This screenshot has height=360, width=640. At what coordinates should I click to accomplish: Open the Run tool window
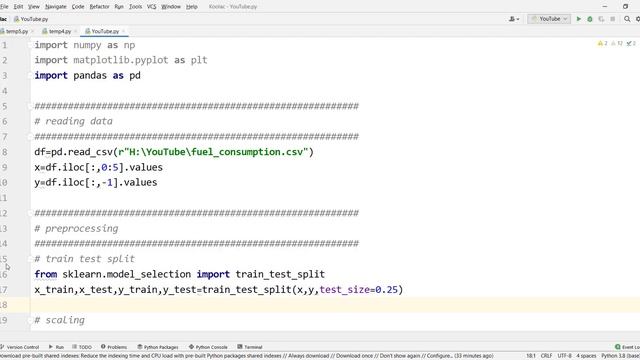tap(56, 347)
